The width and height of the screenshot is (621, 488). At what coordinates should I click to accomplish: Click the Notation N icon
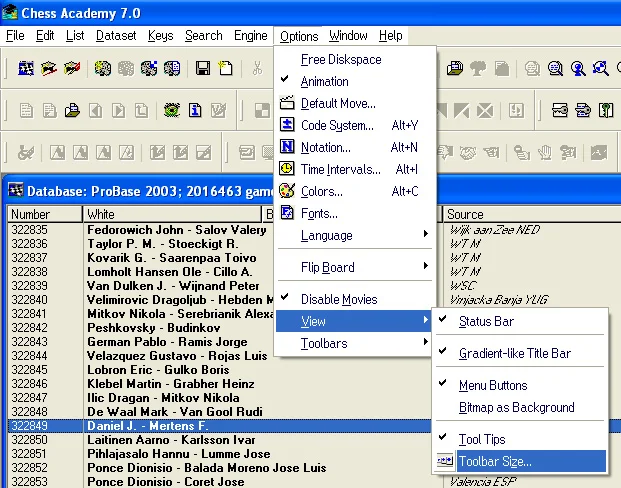click(x=287, y=147)
